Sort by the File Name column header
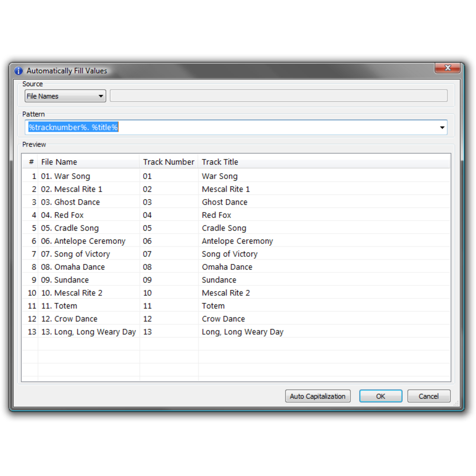Viewport: 476px width, 476px height. [59, 162]
